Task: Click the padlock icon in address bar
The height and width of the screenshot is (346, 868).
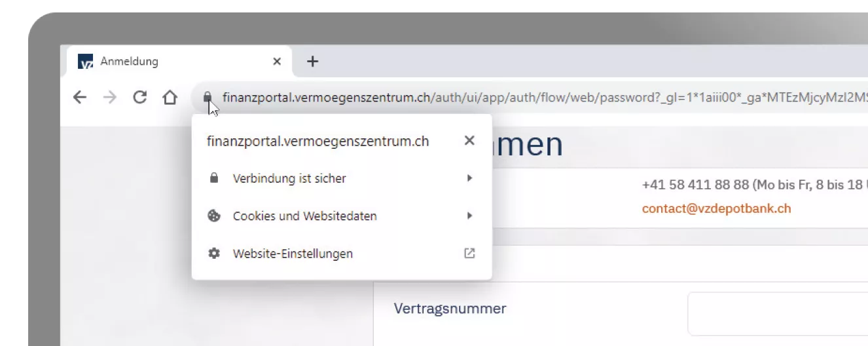Action: (x=208, y=98)
